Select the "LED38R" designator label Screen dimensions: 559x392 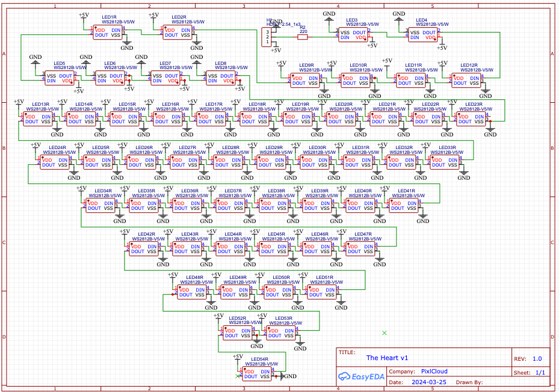click(x=276, y=191)
